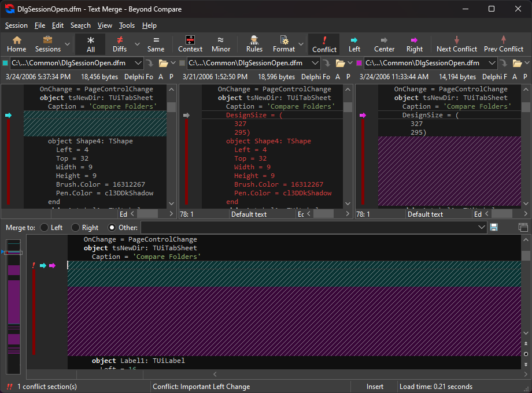This screenshot has height=393, width=532.
Task: Go to the Prev Conflict
Action: tap(503, 44)
